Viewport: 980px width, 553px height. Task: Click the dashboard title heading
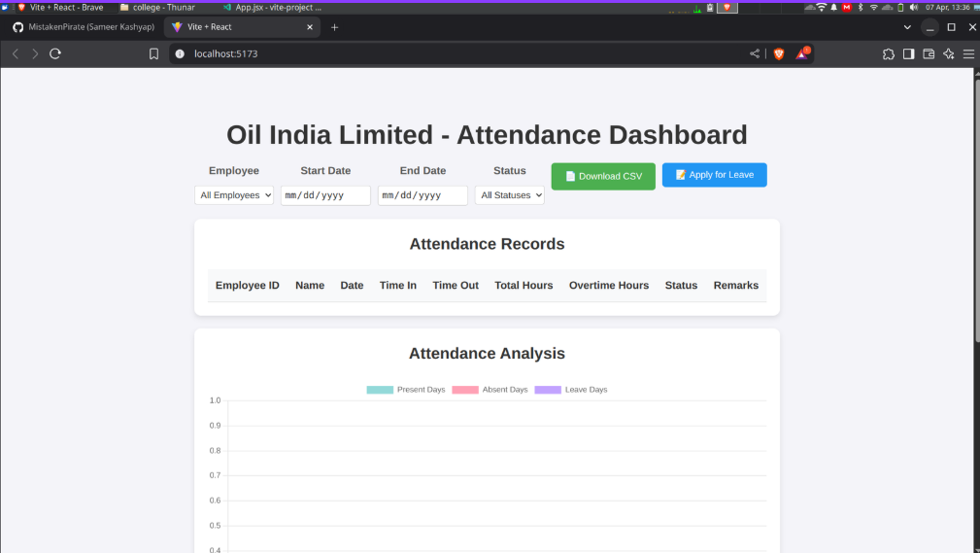pyautogui.click(x=487, y=135)
